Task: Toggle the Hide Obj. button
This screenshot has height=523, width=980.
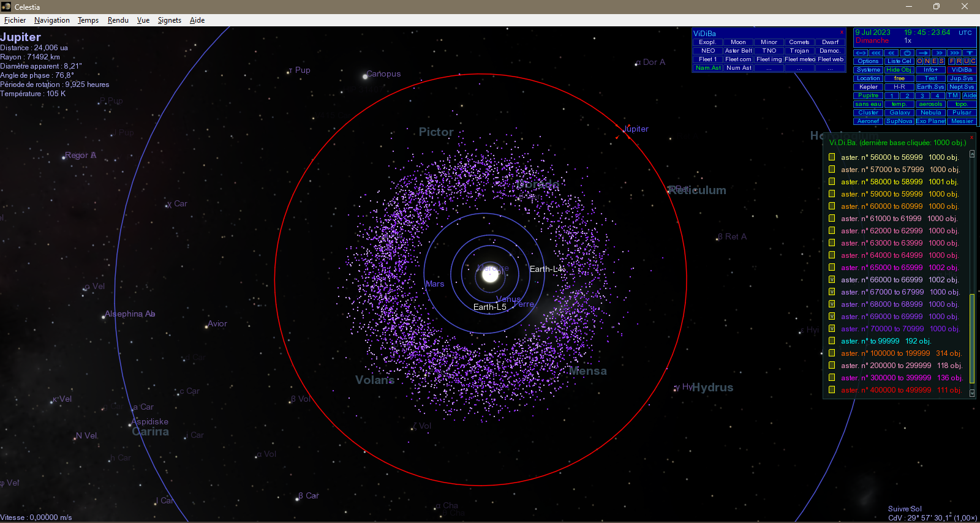Action: point(899,70)
